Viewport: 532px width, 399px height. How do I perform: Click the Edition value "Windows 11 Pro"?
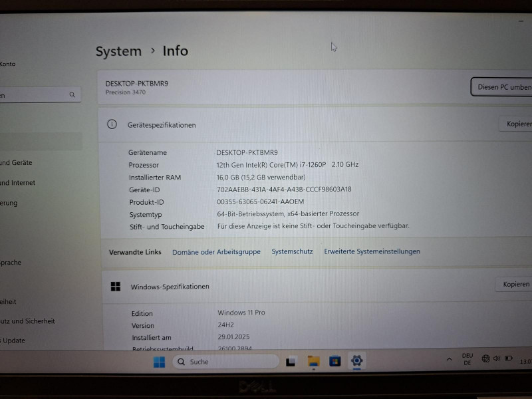click(241, 313)
